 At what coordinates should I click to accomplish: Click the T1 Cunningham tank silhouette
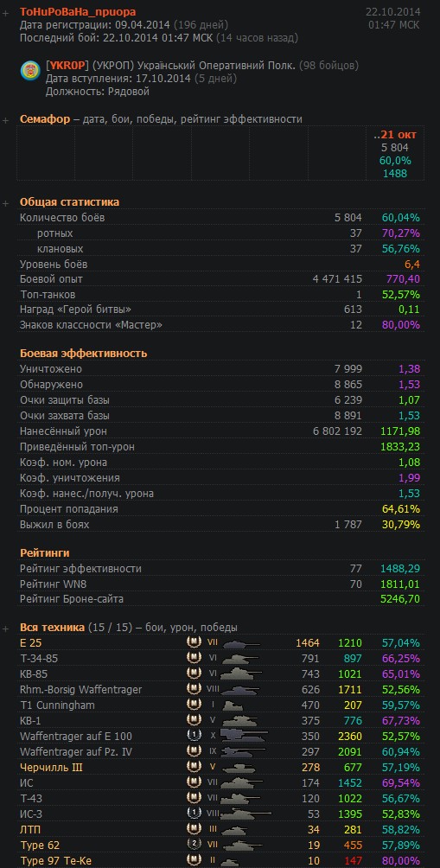tap(234, 705)
